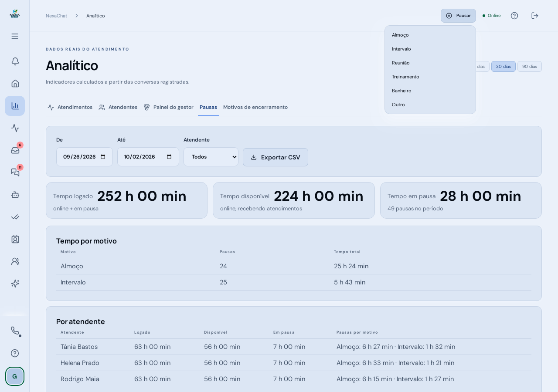Open the hamburger menu in the sidebar
This screenshot has width=558, height=392.
click(15, 36)
